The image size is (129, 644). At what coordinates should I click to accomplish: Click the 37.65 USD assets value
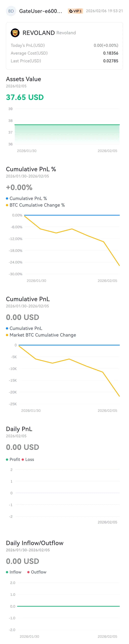tap(25, 97)
